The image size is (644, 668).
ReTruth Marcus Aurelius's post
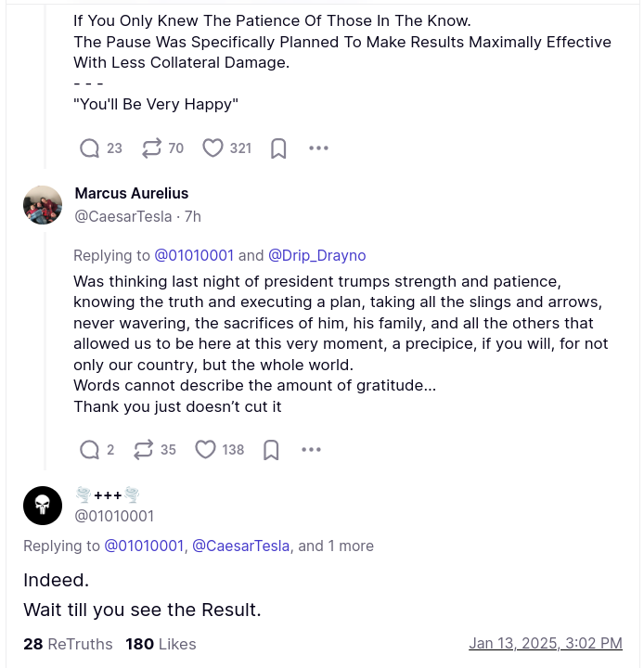(144, 450)
